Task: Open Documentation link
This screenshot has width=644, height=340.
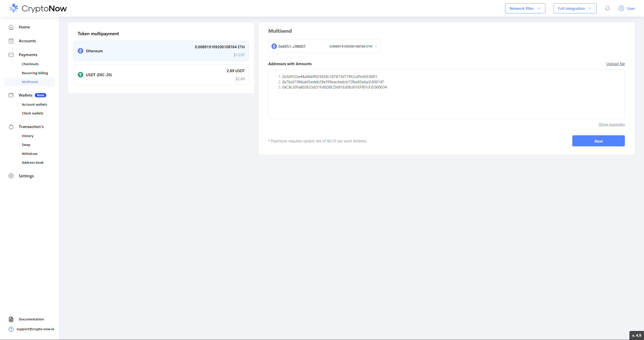Action: 31,319
